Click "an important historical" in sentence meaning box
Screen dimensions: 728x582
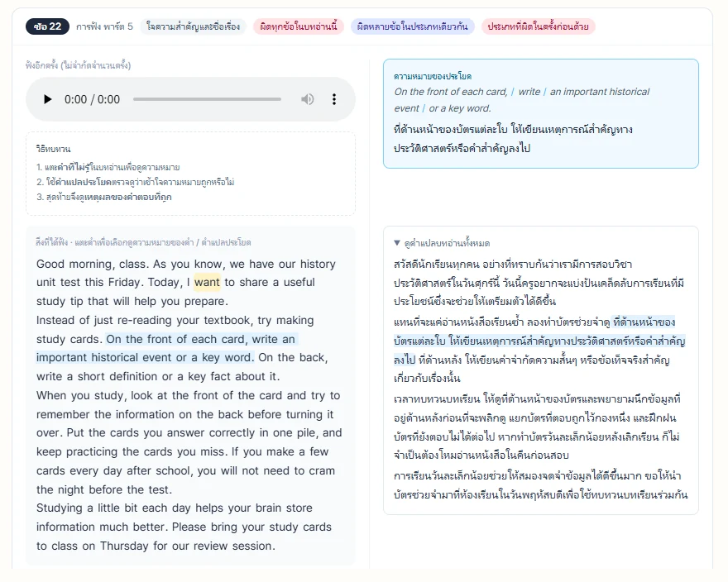(x=600, y=92)
